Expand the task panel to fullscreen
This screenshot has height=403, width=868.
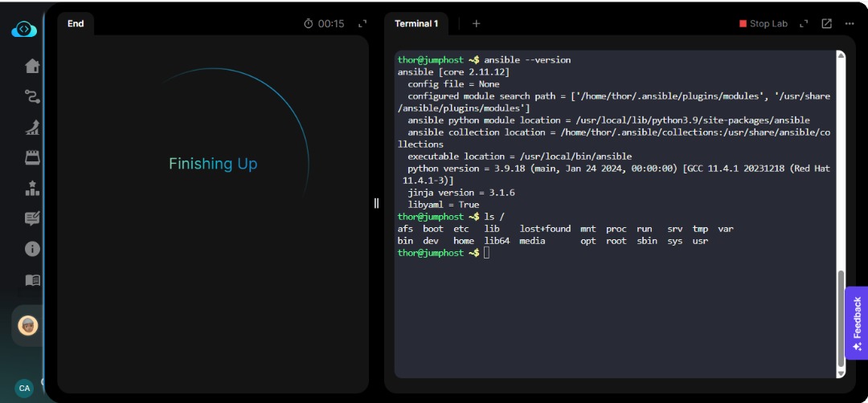click(362, 24)
